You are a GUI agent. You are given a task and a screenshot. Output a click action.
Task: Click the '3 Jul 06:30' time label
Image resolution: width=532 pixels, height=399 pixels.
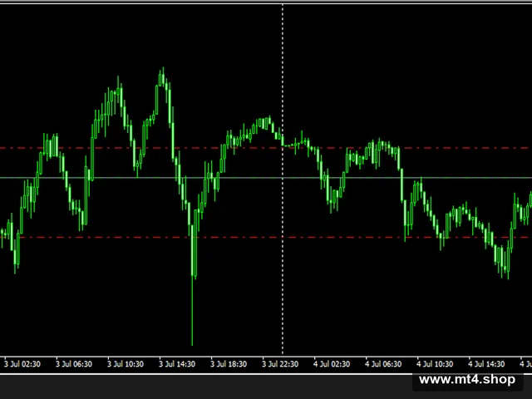click(74, 364)
